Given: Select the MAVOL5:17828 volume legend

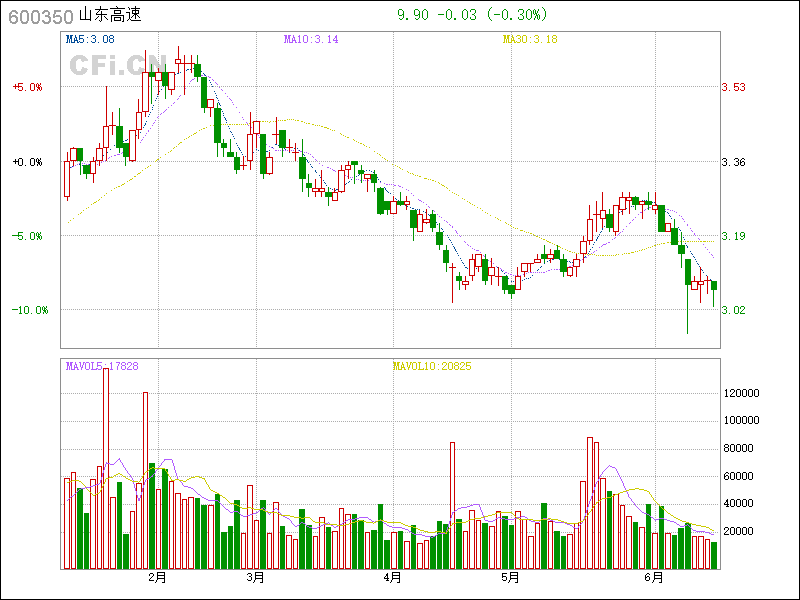Looking at the screenshot, I should tap(102, 367).
